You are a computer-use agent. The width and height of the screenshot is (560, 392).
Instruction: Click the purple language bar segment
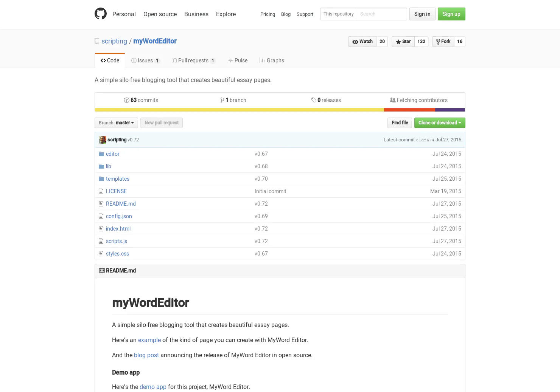(450, 110)
